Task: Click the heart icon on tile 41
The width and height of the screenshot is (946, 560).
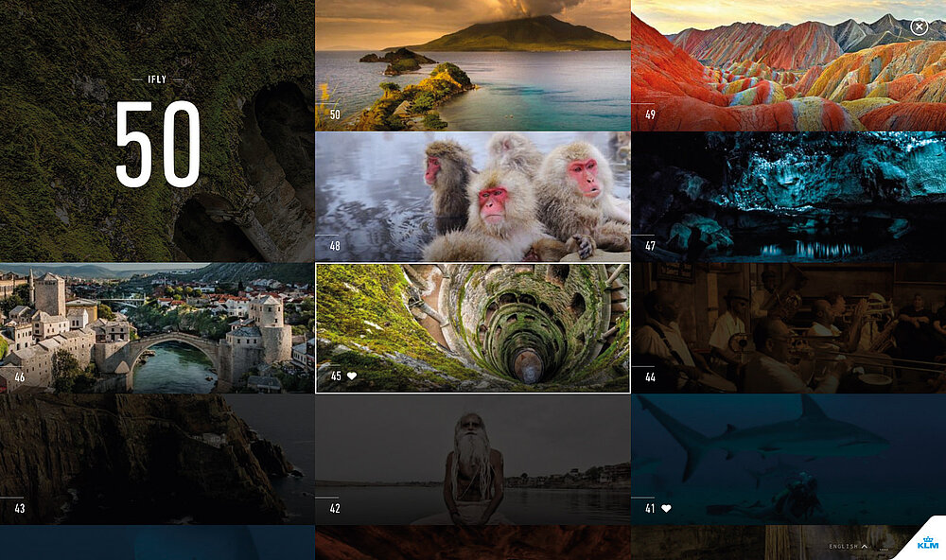Action: [x=666, y=508]
